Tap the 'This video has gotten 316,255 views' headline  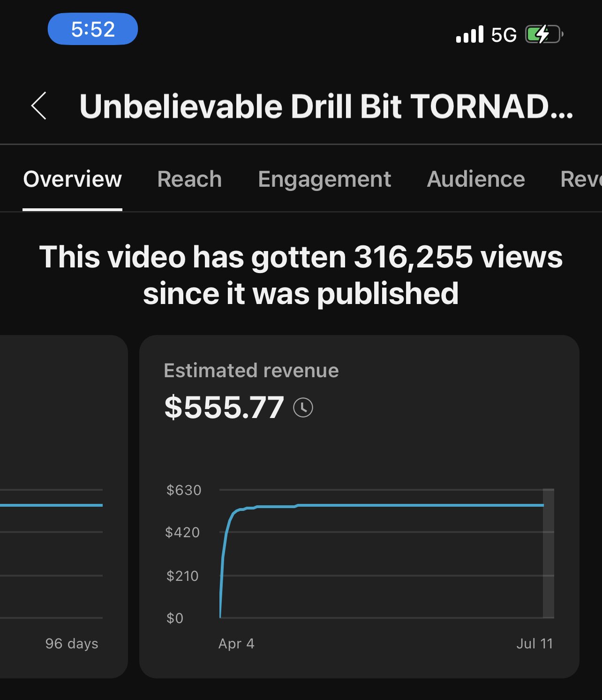click(301, 275)
